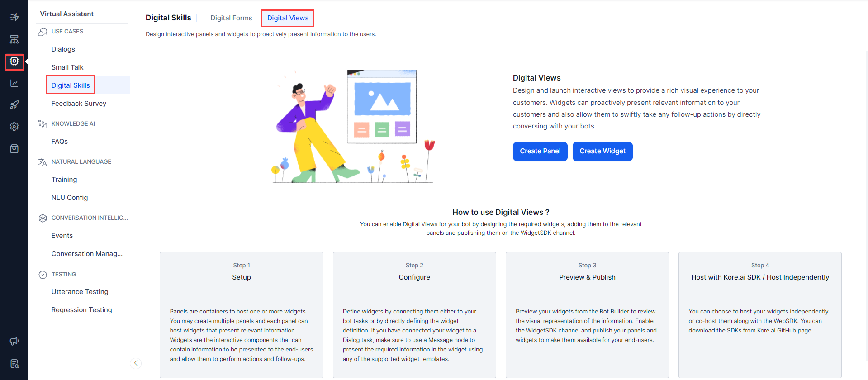
Task: Open Utterance Testing page
Action: point(80,292)
